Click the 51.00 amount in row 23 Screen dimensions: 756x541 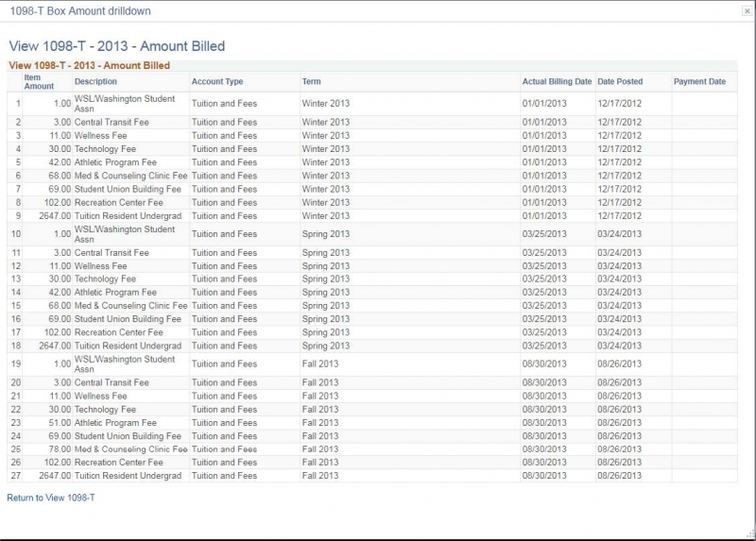coord(60,423)
